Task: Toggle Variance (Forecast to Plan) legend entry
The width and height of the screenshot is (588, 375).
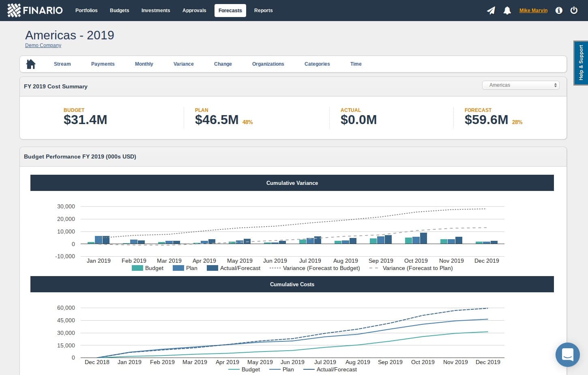Action: pos(411,268)
